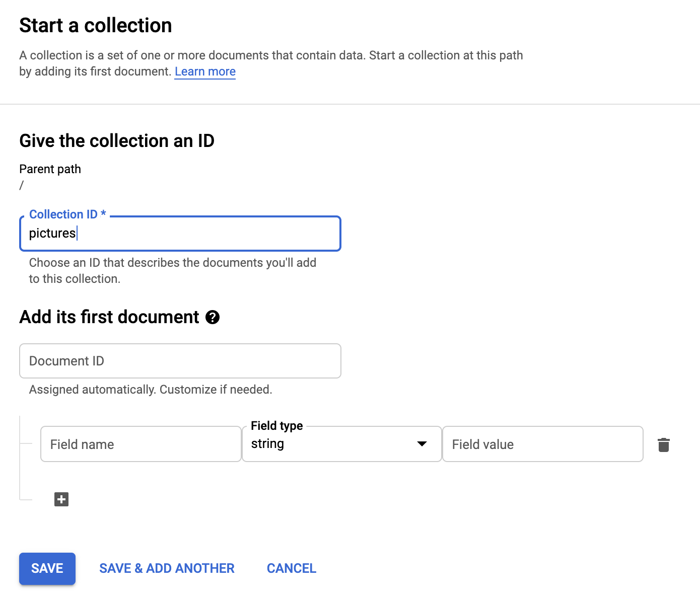Open the Field type string selector

coord(332,444)
